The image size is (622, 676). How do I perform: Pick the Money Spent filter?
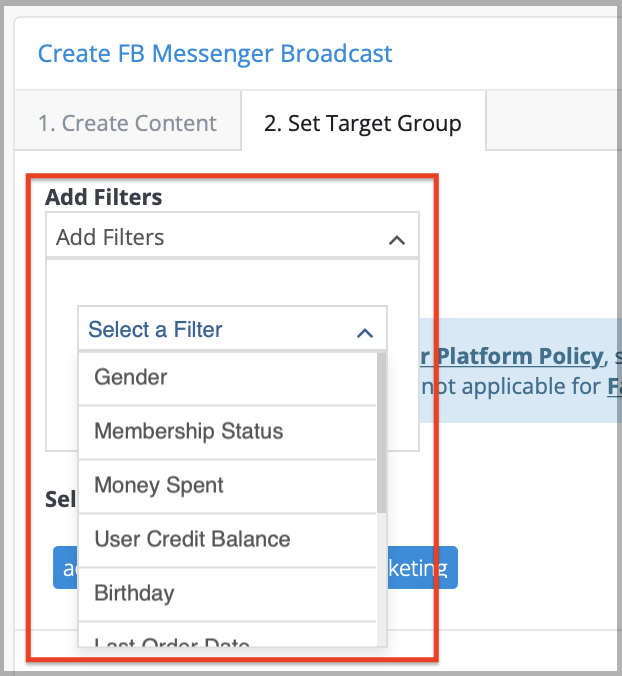point(228,486)
